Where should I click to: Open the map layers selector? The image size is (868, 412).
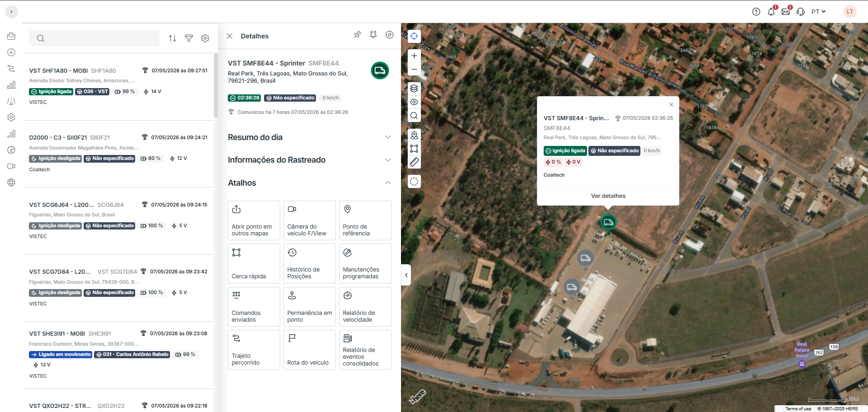414,89
